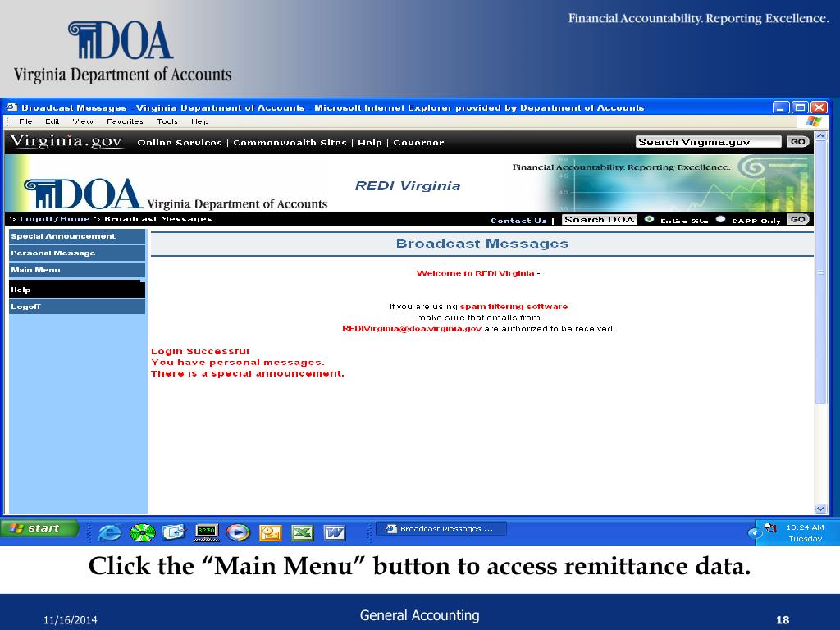Open the View menu

pos(83,121)
